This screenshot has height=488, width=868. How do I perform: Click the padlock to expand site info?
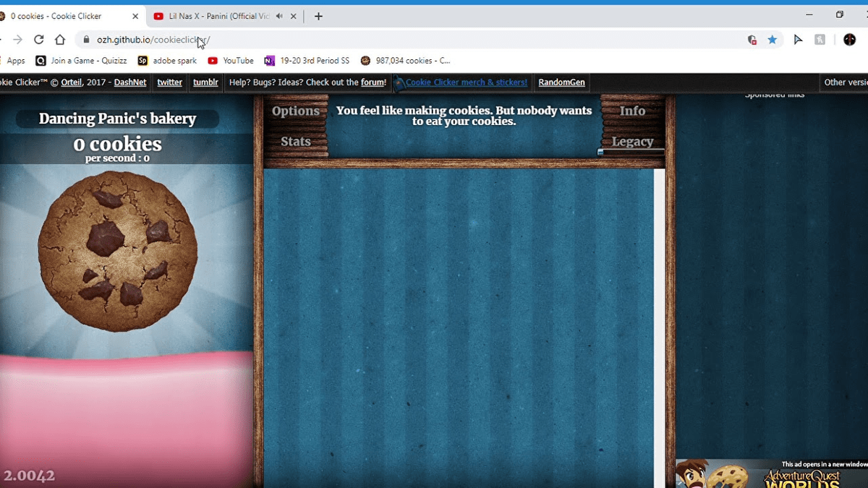coord(85,39)
